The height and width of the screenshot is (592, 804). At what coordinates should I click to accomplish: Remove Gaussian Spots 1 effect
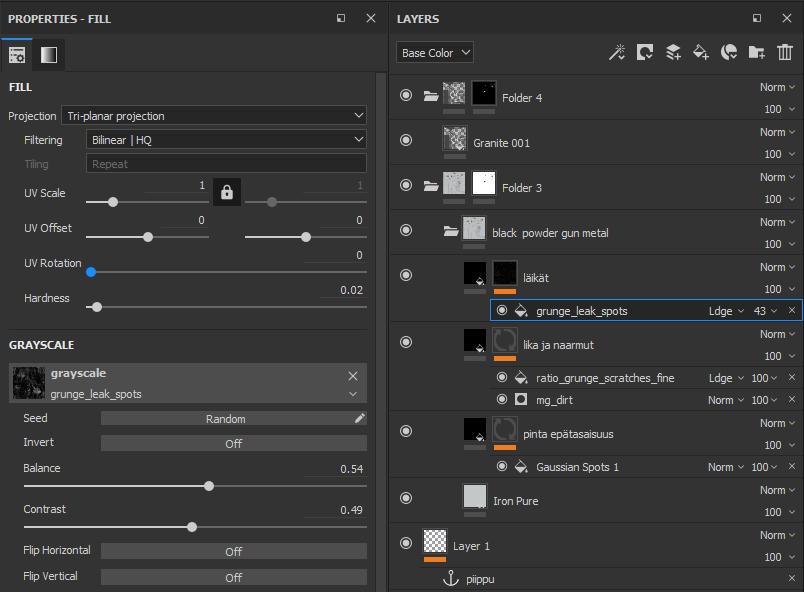point(792,466)
